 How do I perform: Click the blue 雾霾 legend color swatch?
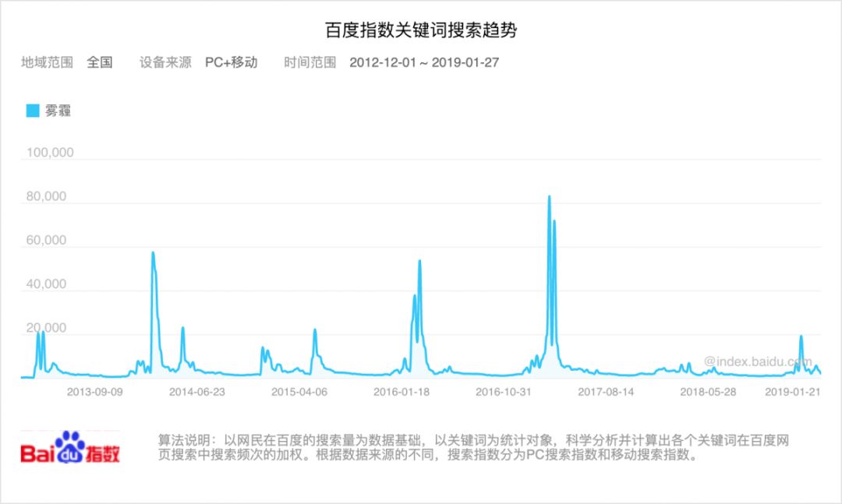click(x=33, y=111)
